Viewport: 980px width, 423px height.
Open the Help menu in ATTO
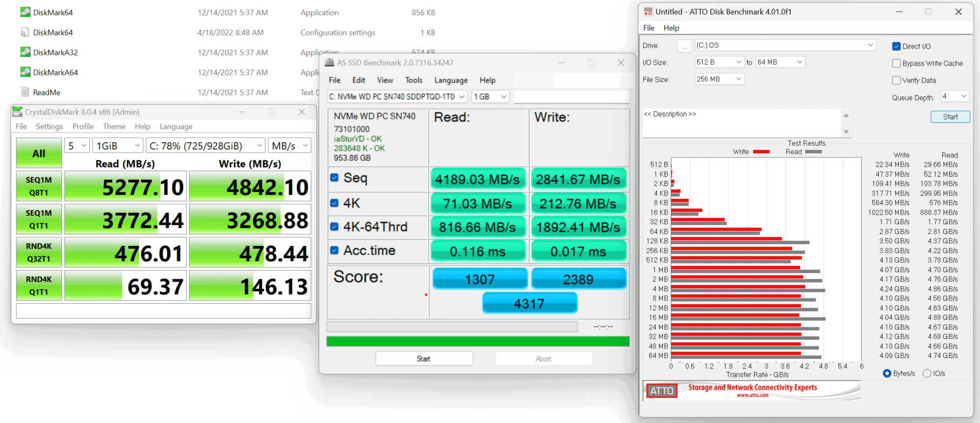(671, 28)
